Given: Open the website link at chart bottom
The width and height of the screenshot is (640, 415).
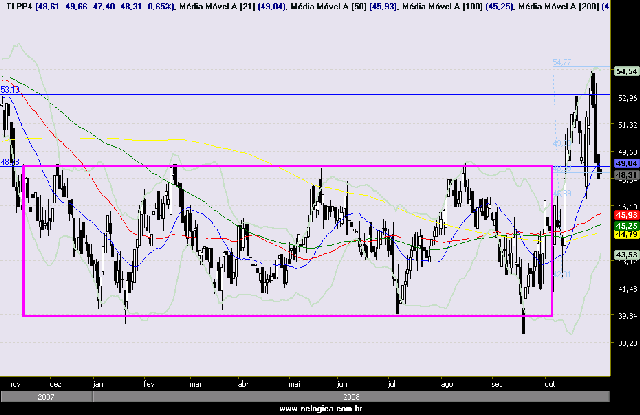Looking at the screenshot, I should click(x=320, y=409).
